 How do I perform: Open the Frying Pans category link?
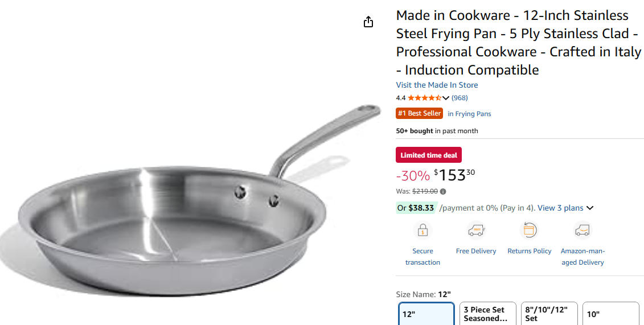tap(469, 114)
